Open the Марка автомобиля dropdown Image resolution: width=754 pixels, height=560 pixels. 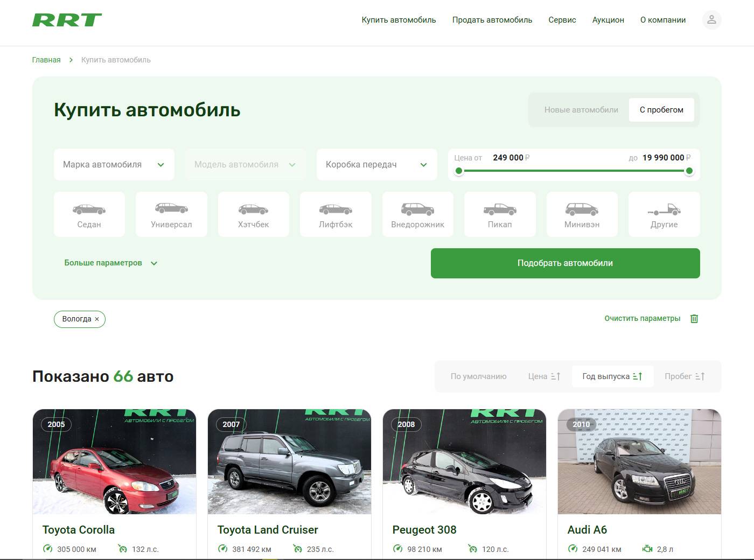(x=114, y=165)
